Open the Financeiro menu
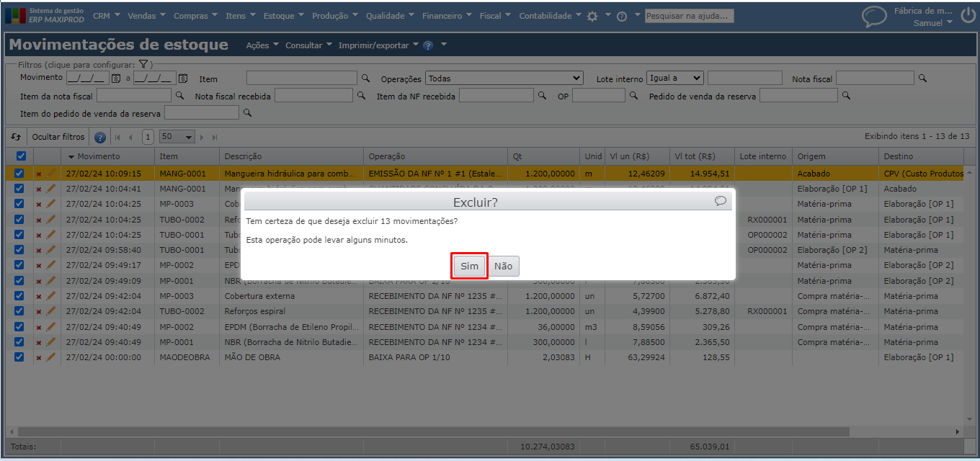980x461 pixels. 447,15
